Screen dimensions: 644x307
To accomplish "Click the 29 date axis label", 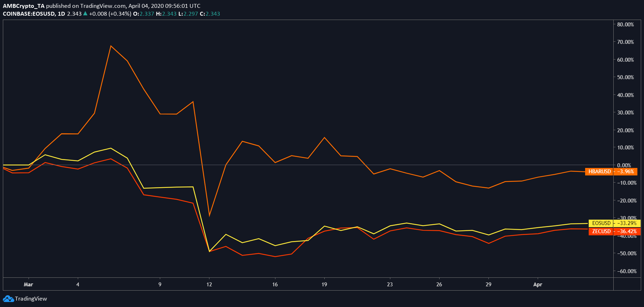I will click(488, 285).
